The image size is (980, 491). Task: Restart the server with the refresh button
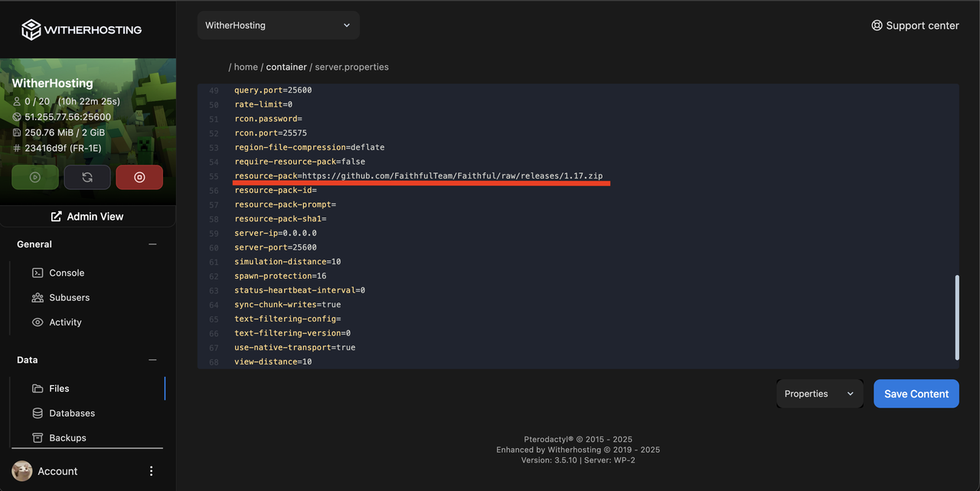coord(87,177)
